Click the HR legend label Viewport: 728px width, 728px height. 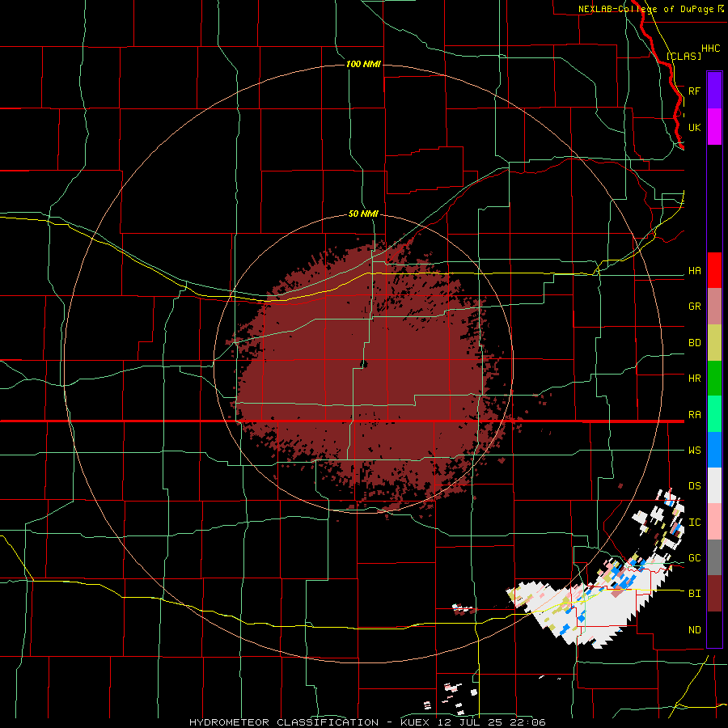pos(694,379)
